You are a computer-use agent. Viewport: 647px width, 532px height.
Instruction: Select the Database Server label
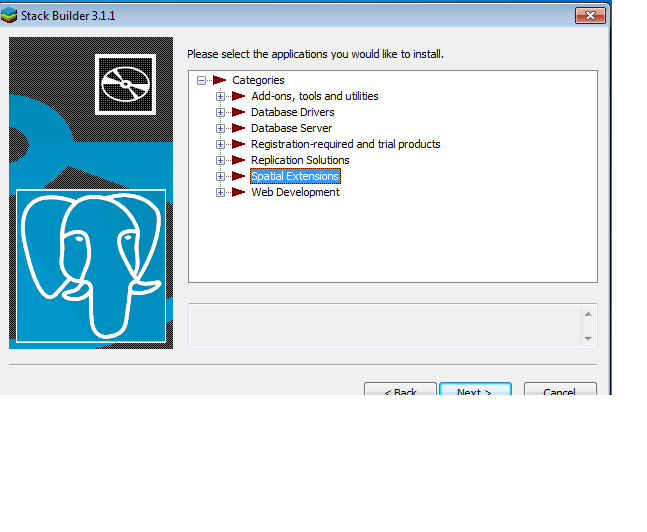click(x=291, y=128)
